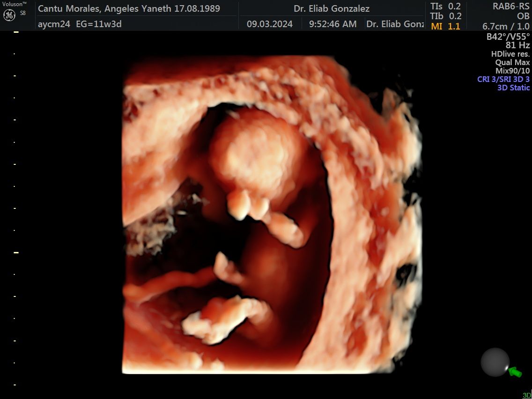Image resolution: width=532 pixels, height=399 pixels.
Task: Click the 9:52:46 AM time display
Action: (x=332, y=24)
